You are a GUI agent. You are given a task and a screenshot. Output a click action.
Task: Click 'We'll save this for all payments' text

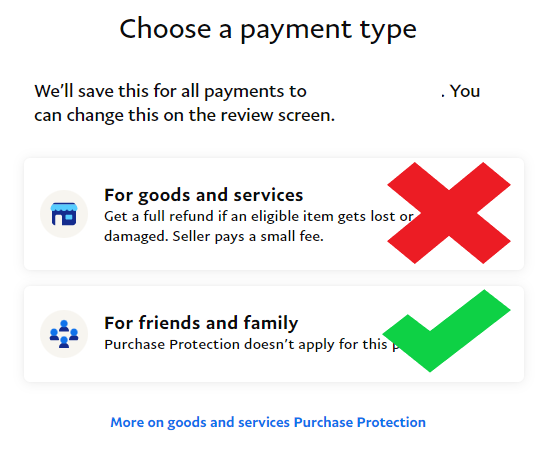click(x=170, y=92)
